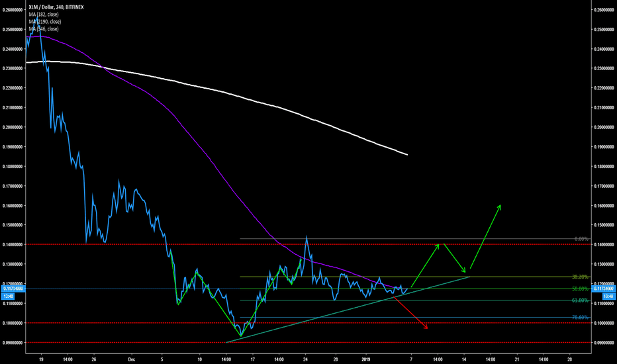
Task: Click 0.13000000 on the left price axis
Action: (x=13, y=264)
